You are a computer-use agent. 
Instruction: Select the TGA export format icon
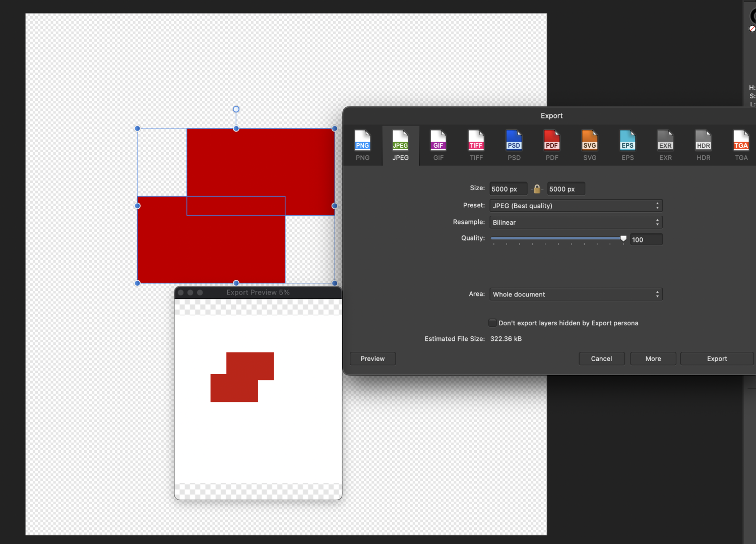(x=741, y=145)
